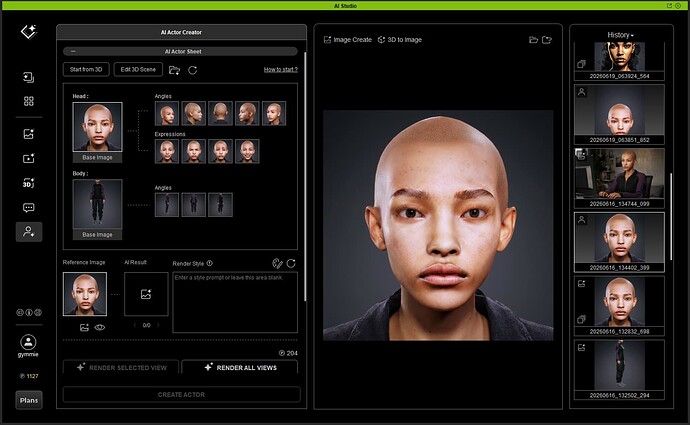Select the first Expressions thumbnail
Viewport: 690px width, 425px height.
(x=167, y=151)
